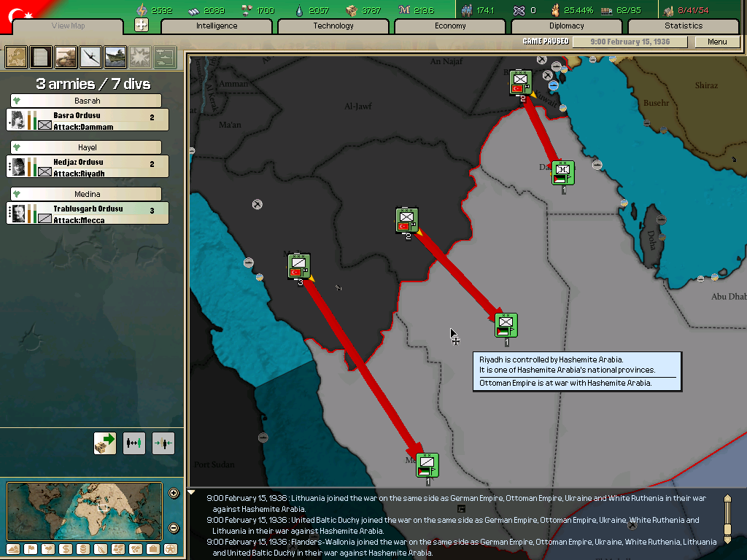Screen dimensions: 747x560
Task: Switch to political map mode flag icon
Action: point(31,548)
